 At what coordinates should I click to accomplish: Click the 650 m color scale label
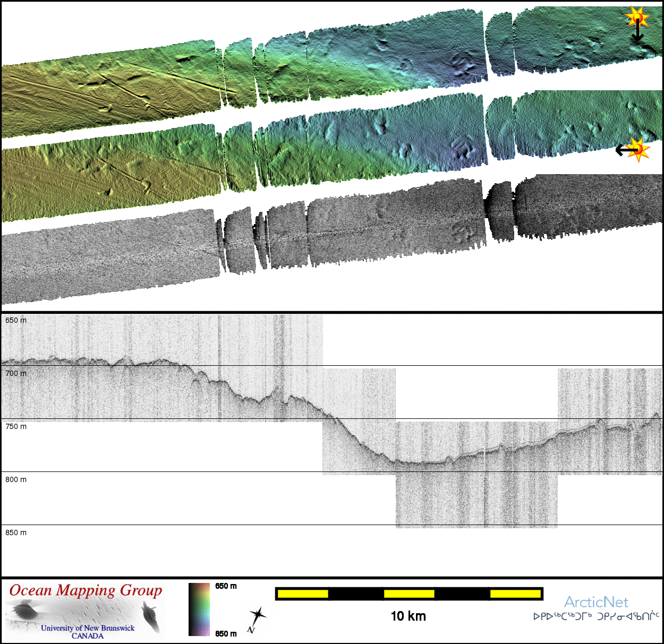[226, 586]
